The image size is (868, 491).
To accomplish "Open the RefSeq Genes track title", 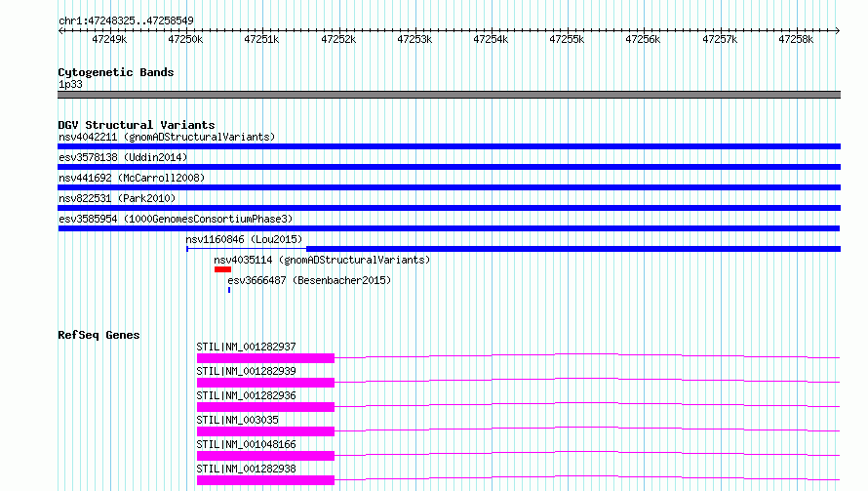I will [99, 335].
